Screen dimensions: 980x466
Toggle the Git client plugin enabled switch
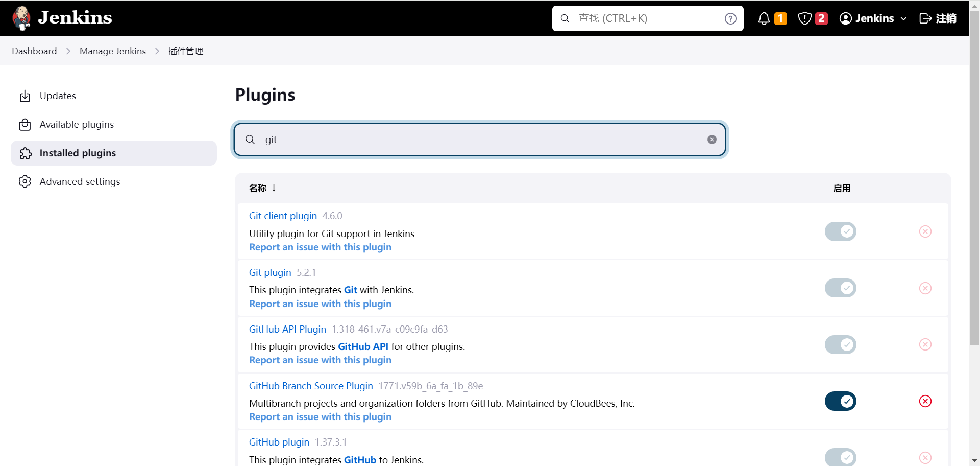click(x=840, y=231)
